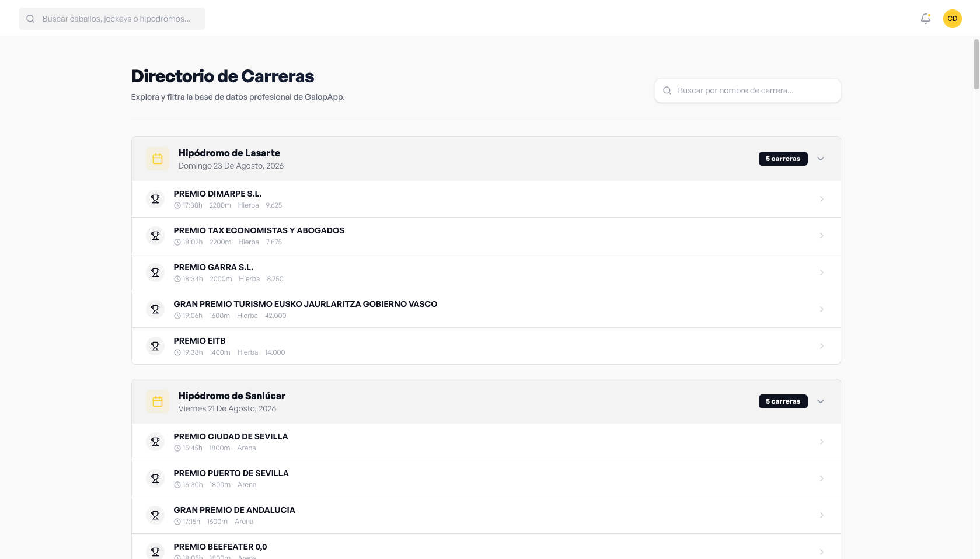The height and width of the screenshot is (559, 980).
Task: Click the trophy icon for PREMIO BEEFEATER 0,0
Action: 155,552
